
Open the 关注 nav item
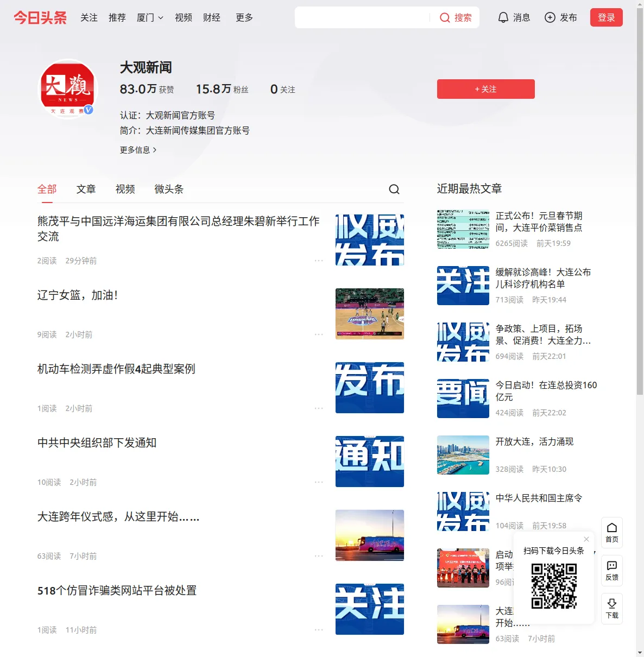coord(89,17)
